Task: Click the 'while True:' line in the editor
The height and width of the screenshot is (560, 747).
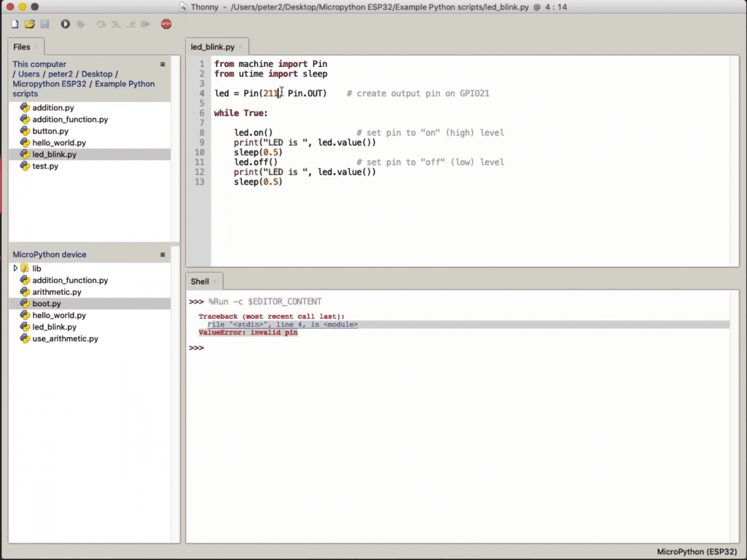Action: [x=241, y=113]
